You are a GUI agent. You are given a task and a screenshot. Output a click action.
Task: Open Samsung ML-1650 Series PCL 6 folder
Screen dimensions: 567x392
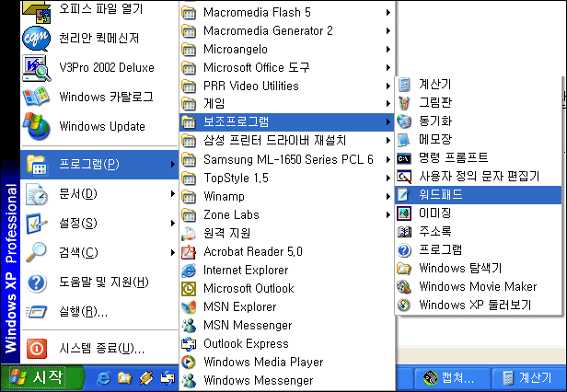287,160
